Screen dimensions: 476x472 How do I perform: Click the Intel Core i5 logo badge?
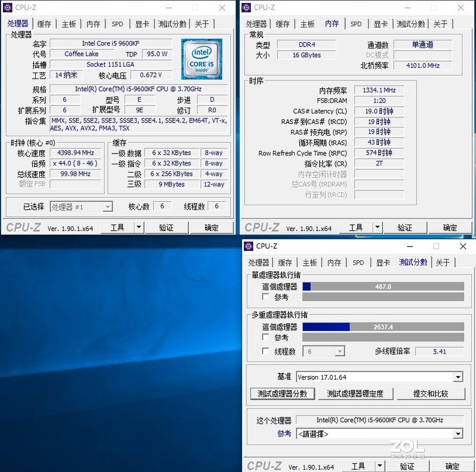(201, 59)
